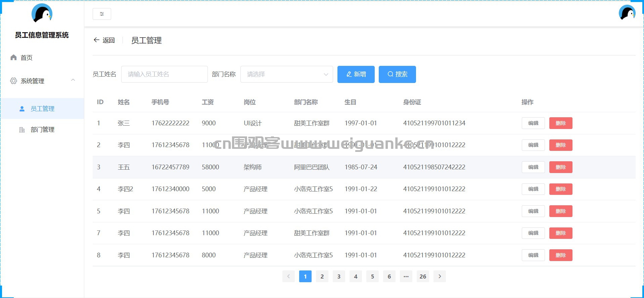Click the 架构师 position cell

252,167
